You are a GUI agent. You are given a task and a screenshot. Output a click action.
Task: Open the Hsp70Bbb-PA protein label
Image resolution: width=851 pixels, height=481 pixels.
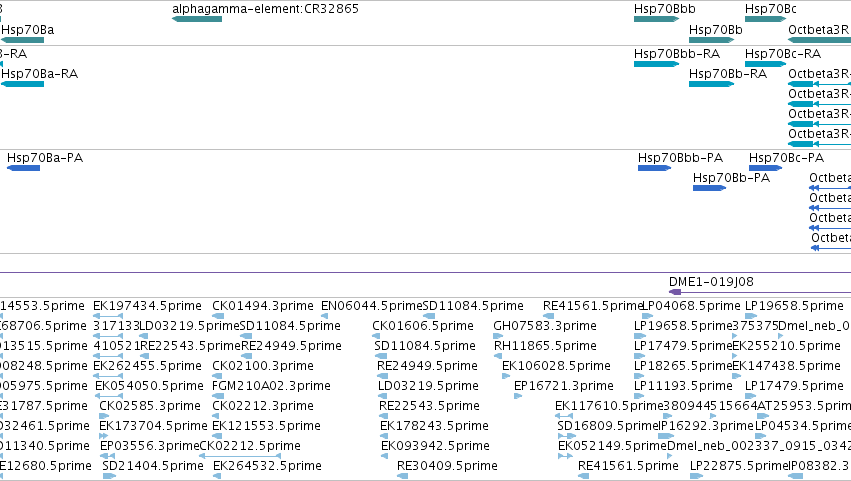pos(680,158)
